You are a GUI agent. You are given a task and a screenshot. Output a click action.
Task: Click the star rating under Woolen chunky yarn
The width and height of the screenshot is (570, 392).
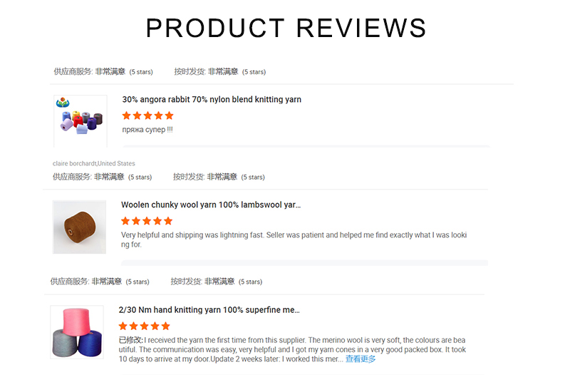pos(147,221)
